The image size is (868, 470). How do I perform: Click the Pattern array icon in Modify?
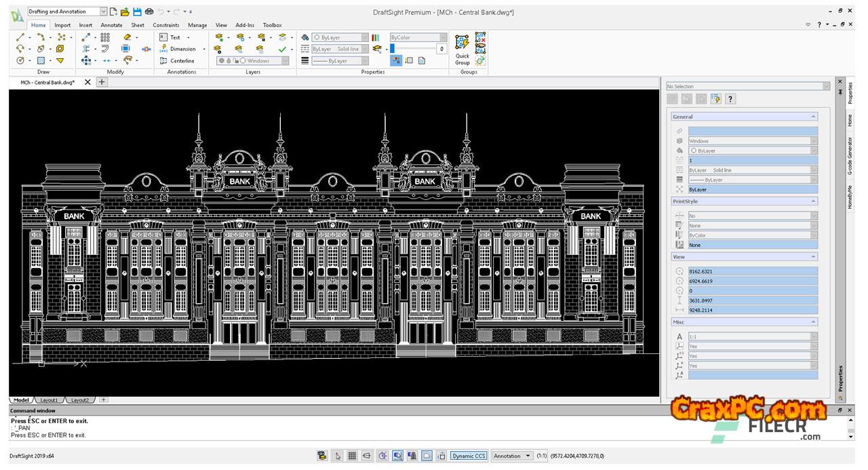pyautogui.click(x=105, y=37)
